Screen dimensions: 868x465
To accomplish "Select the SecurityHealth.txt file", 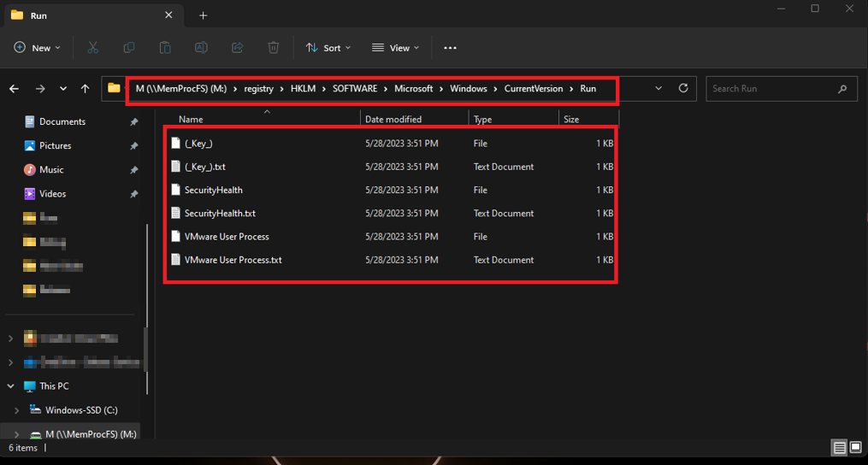I will (x=220, y=214).
